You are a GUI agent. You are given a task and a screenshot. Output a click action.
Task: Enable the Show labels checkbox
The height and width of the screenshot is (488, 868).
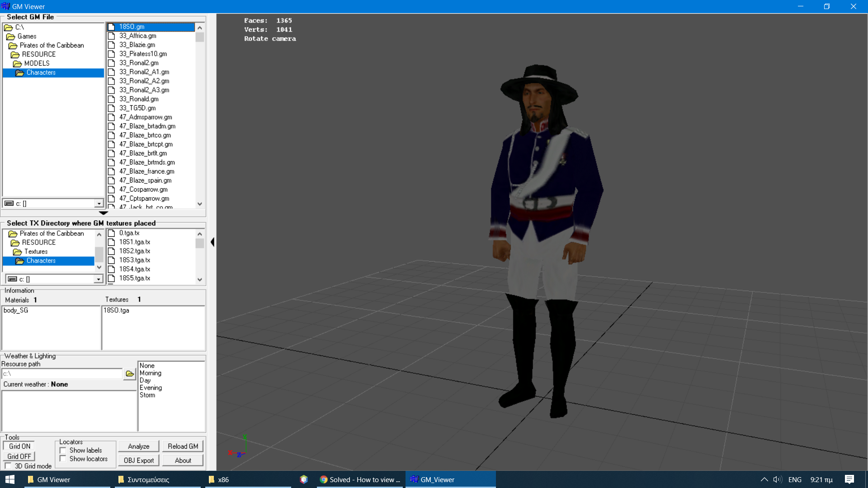63,450
